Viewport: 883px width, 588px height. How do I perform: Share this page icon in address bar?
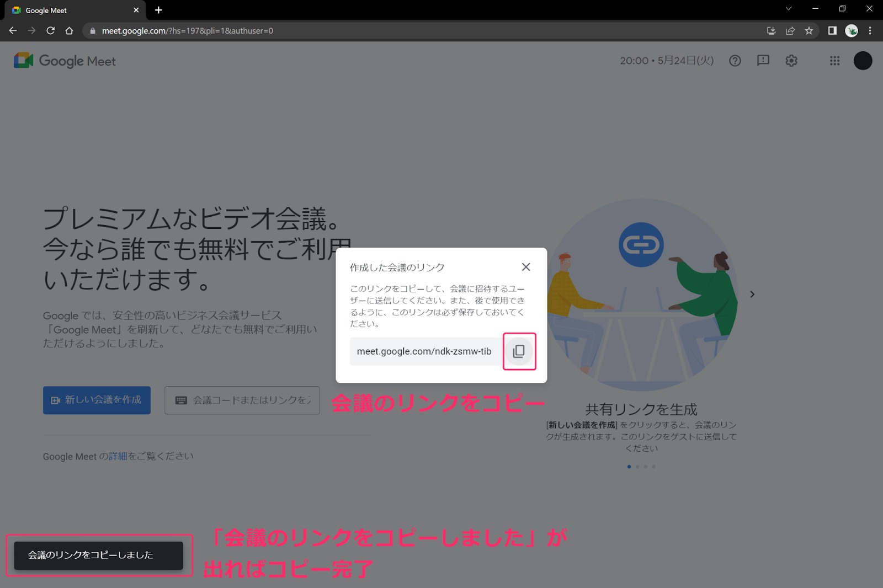pos(790,31)
